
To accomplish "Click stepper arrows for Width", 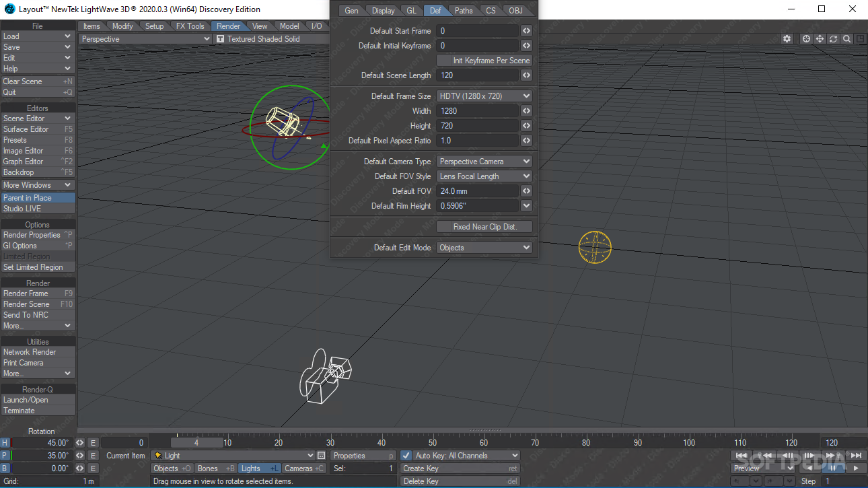I will 526,111.
